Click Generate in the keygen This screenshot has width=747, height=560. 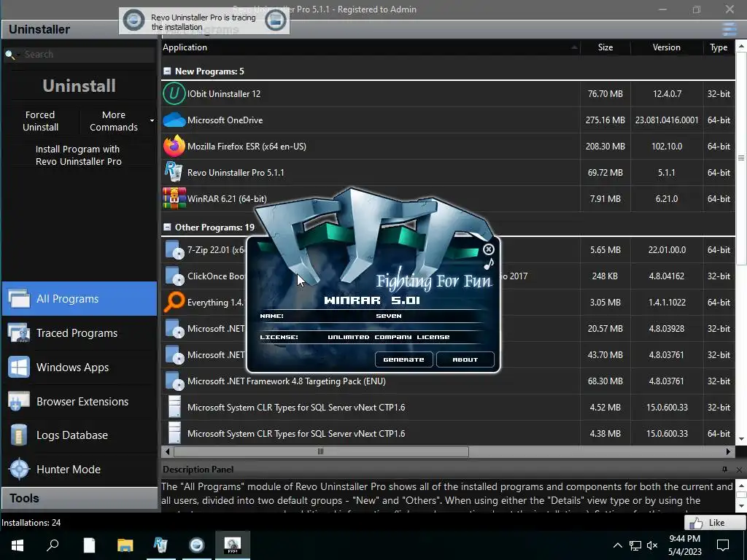pyautogui.click(x=404, y=359)
